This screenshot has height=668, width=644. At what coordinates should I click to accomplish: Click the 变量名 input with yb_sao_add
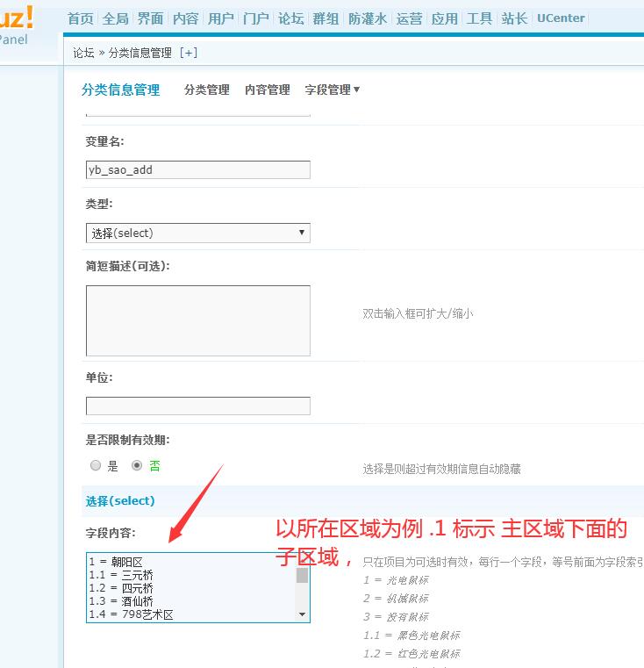pos(198,170)
